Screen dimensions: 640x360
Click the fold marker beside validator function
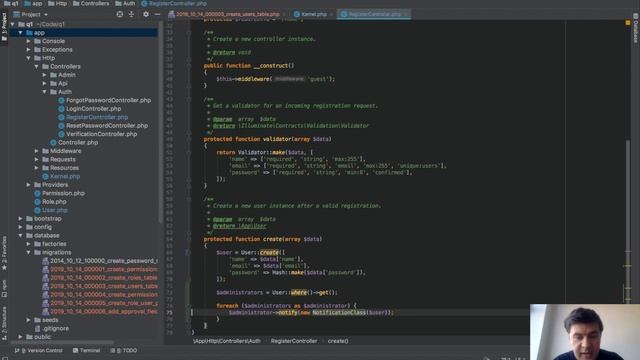click(x=189, y=139)
